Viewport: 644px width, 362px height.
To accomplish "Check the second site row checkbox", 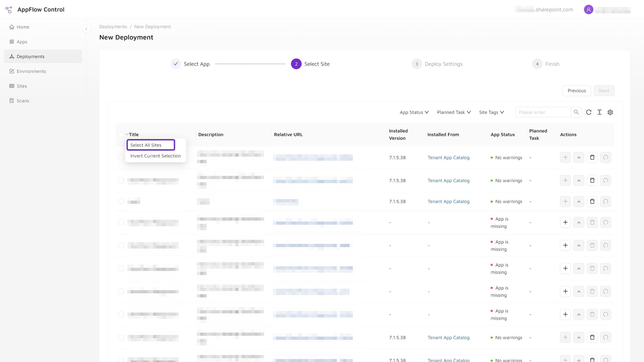I will tap(121, 181).
